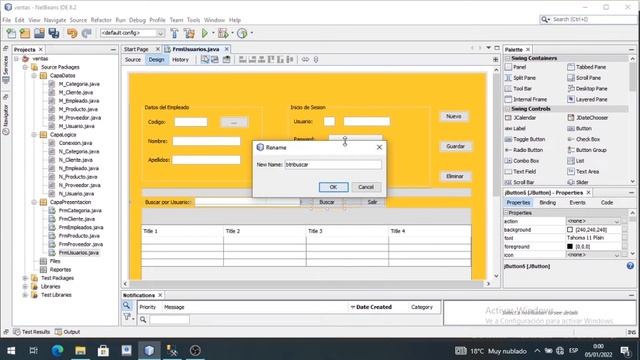This screenshot has height=360, width=640.
Task: Toggle Preview Design button in designer toolbar
Action: coord(227,60)
